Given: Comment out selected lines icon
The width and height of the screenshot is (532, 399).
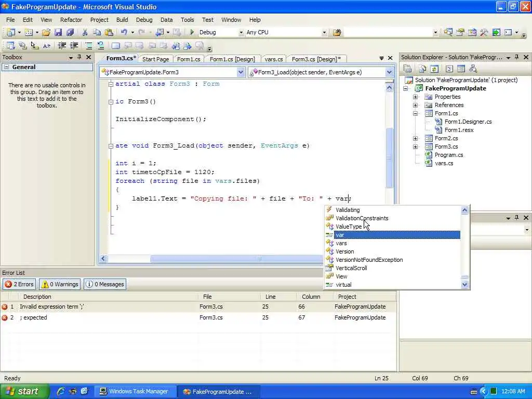Looking at the screenshot, I should (x=88, y=46).
